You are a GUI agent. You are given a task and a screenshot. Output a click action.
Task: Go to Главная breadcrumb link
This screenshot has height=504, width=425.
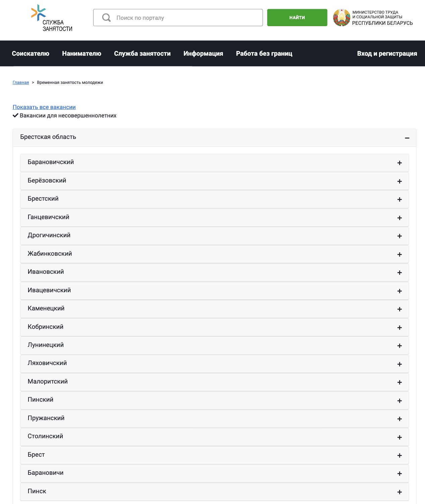click(21, 83)
